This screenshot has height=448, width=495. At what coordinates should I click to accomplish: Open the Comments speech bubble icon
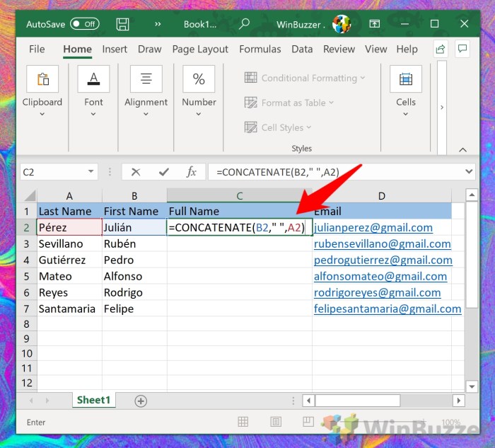point(462,49)
